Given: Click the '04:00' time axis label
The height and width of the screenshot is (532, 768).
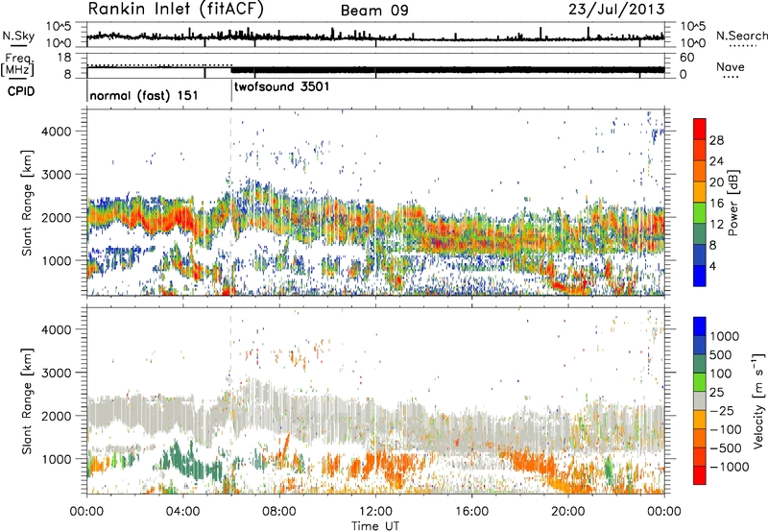Looking at the screenshot, I should (x=183, y=512).
